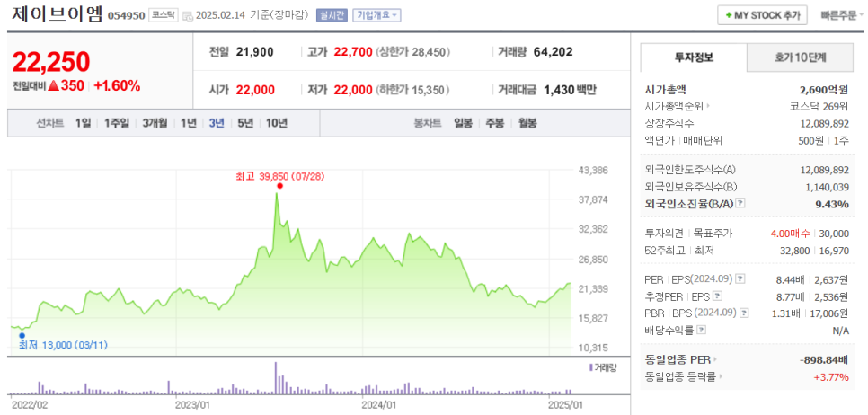
Task: Click the 시가 value 22,000
Action: (255, 90)
